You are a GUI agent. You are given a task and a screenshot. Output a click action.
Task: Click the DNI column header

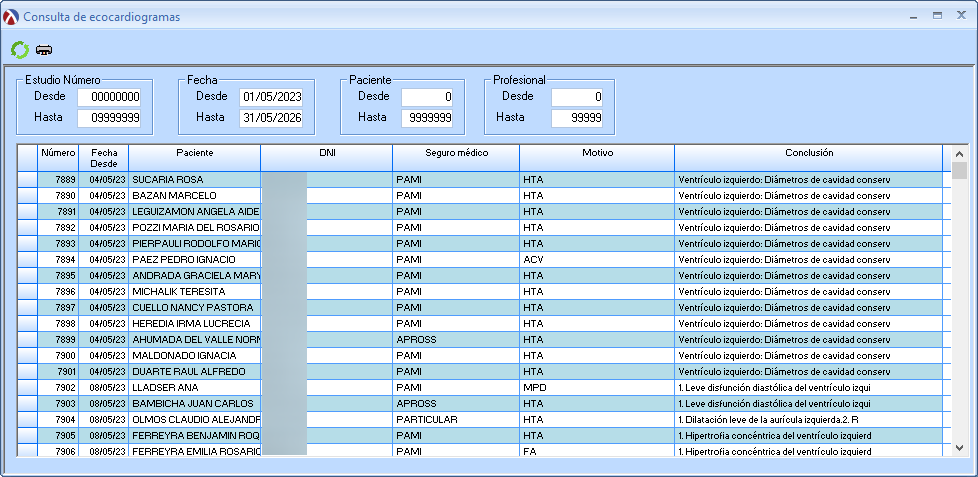pyautogui.click(x=327, y=158)
